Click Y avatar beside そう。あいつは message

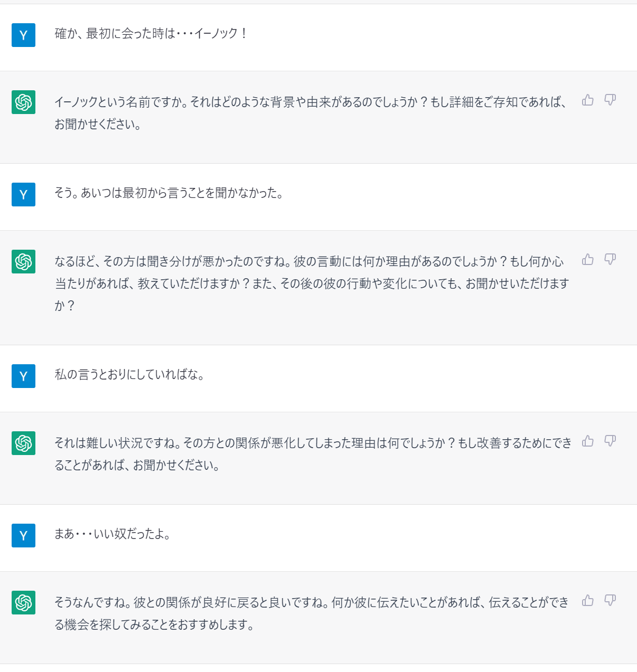click(23, 194)
